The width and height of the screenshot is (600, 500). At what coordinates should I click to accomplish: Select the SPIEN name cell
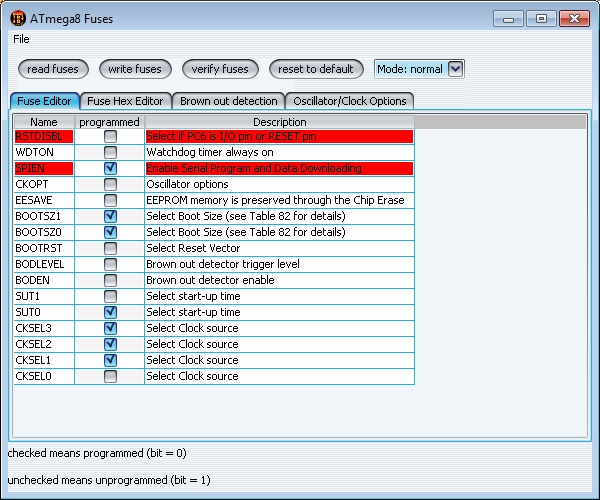44,168
